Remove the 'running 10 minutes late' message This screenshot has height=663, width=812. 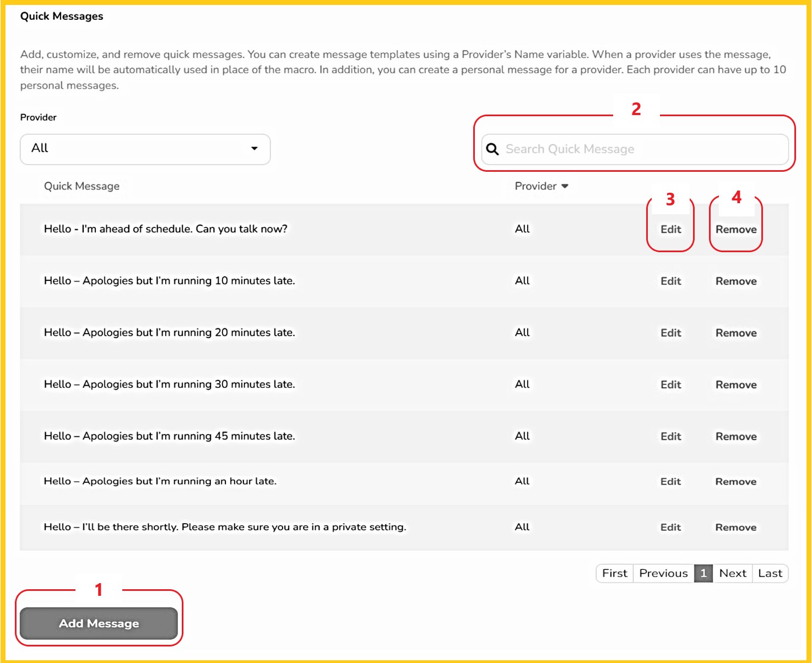coord(735,281)
